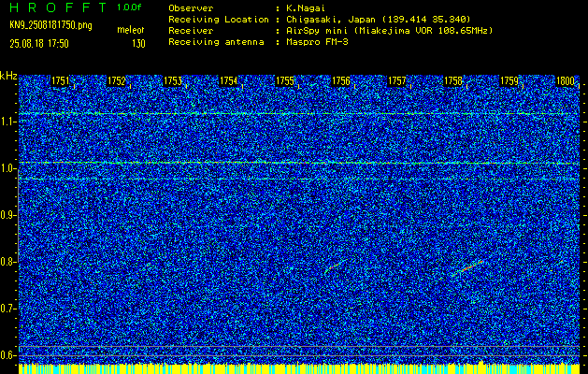This screenshot has height=374, width=588.
Task: Click the Maspro FM-3 antenna value
Action: point(317,42)
